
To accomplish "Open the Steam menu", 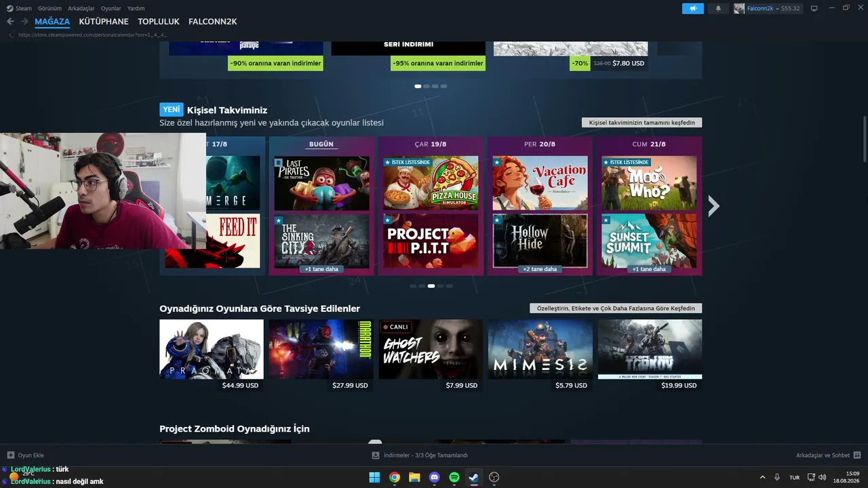I will click(23, 8).
